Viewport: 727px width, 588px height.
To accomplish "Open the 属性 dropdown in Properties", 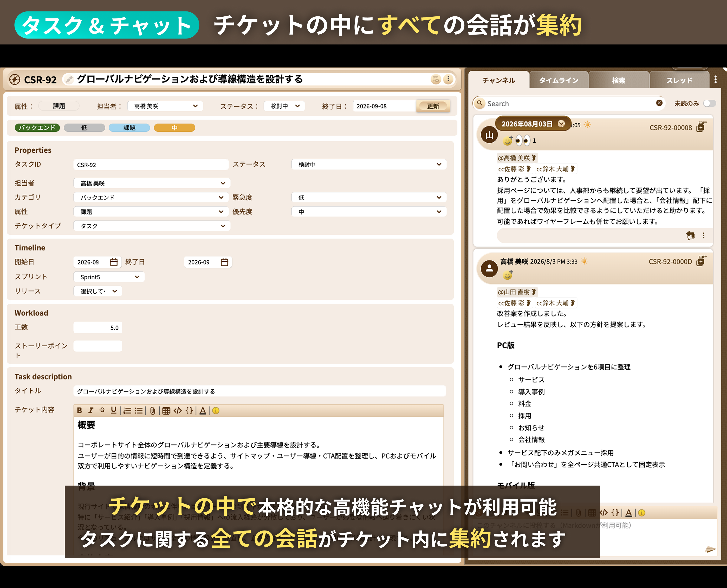I will point(151,212).
